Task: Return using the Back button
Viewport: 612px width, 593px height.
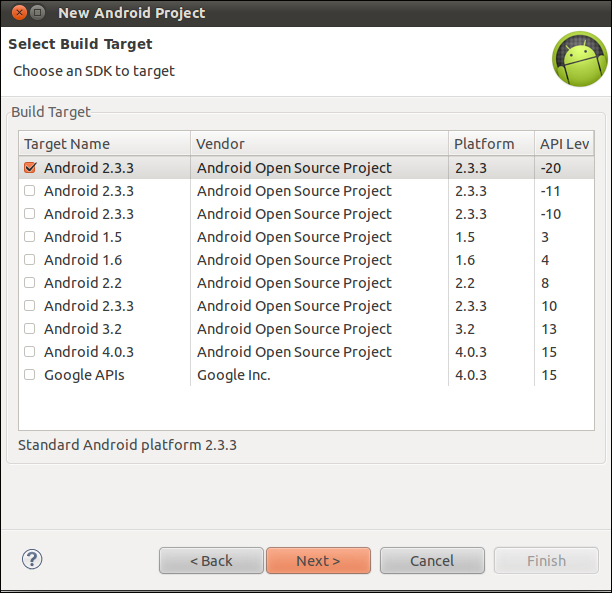Action: tap(211, 561)
